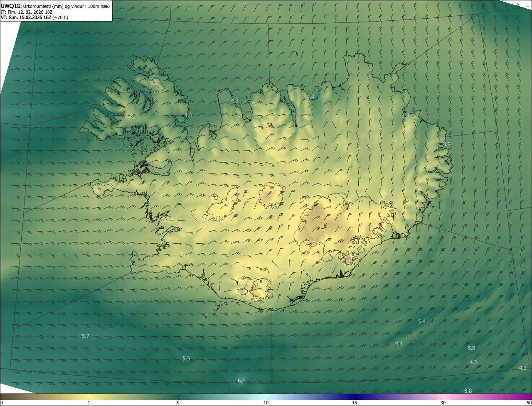This screenshot has width=532, height=406.
Task: Click the 30 tick label on the color scale
Action: 443,403
